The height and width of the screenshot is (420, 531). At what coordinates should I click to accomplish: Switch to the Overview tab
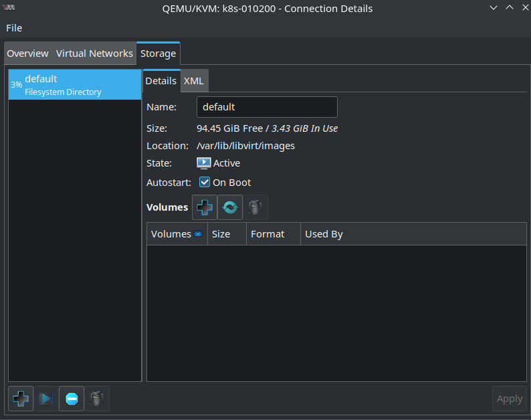click(28, 54)
